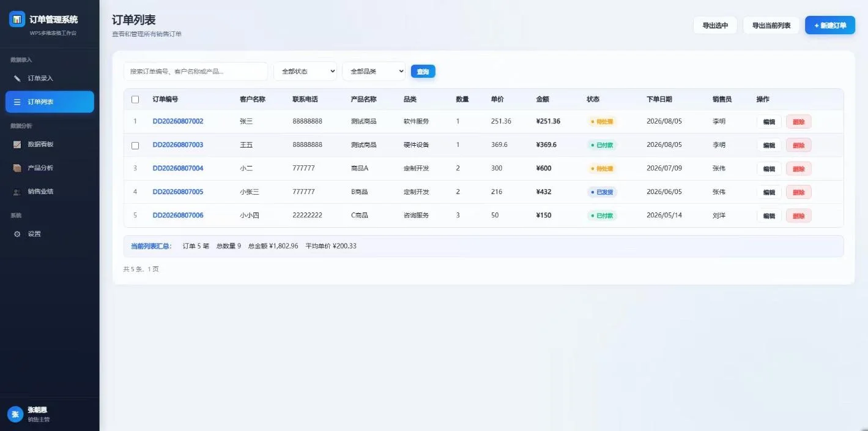Expand the 全部状态 status dropdown
This screenshot has width=868, height=431.
(x=305, y=71)
